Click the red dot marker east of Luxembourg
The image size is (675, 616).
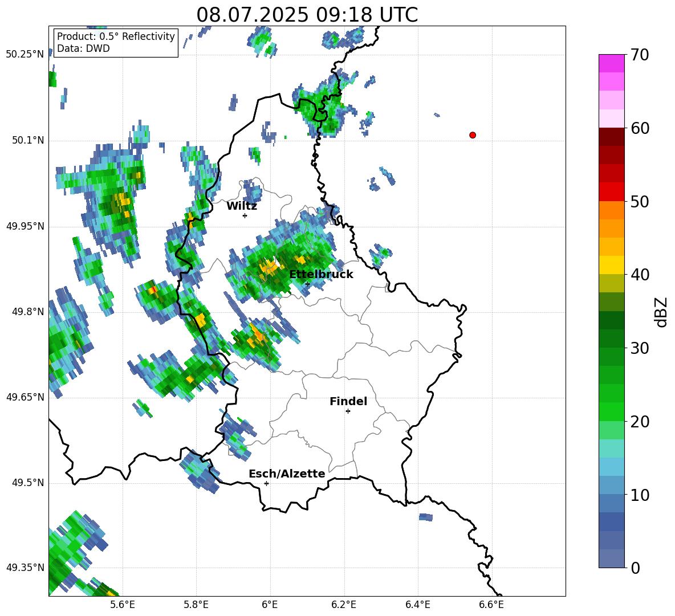point(473,135)
